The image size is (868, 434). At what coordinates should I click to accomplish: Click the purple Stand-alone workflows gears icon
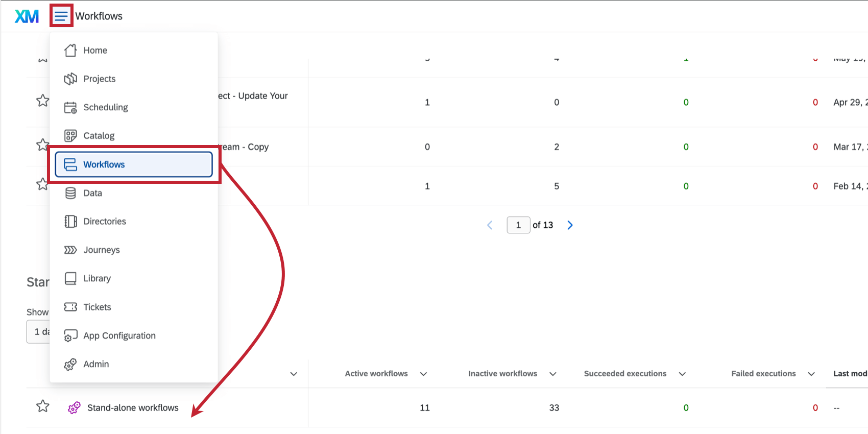[x=74, y=407]
